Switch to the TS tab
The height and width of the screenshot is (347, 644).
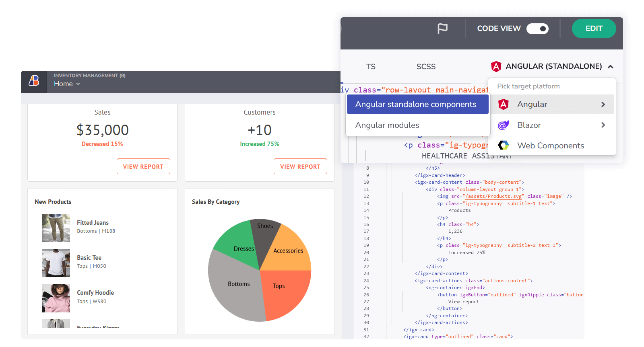(371, 66)
